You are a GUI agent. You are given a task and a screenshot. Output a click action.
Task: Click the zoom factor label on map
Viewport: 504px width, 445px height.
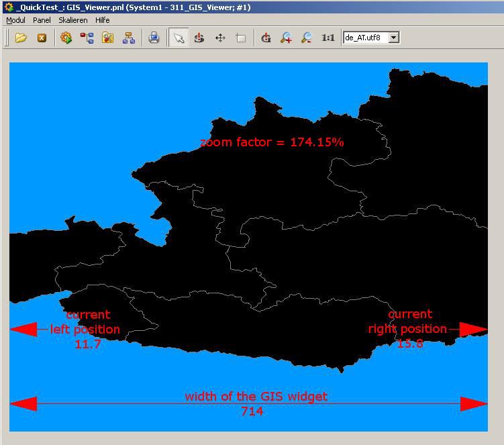272,142
